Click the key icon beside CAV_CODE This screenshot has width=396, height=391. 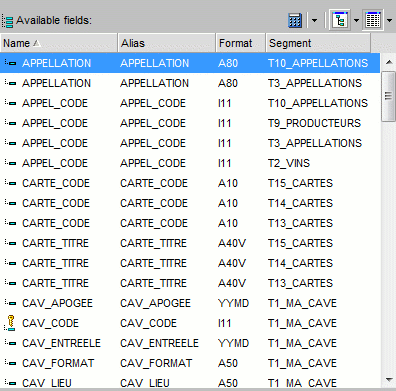point(10,323)
